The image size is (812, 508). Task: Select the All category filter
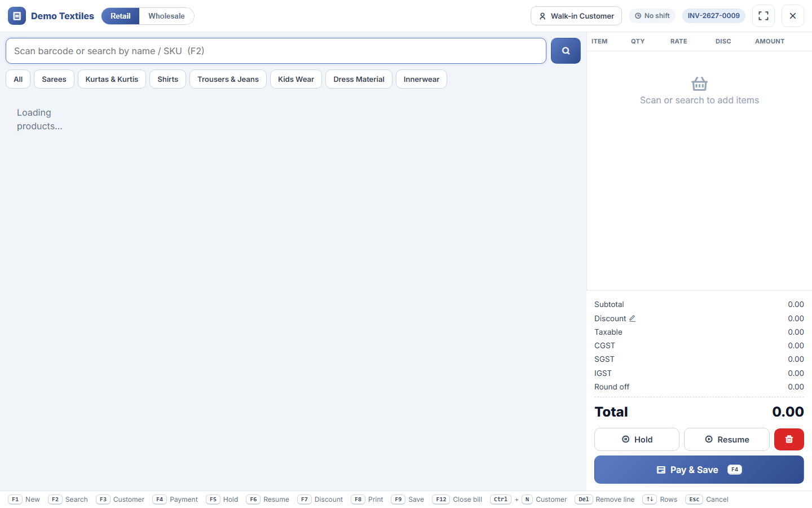[x=18, y=79]
